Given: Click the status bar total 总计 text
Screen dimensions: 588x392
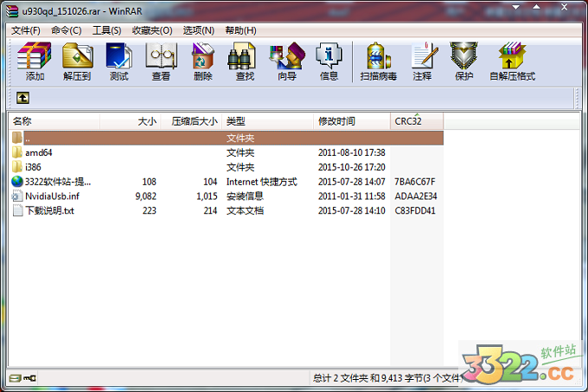Looking at the screenshot, I should (x=387, y=378).
